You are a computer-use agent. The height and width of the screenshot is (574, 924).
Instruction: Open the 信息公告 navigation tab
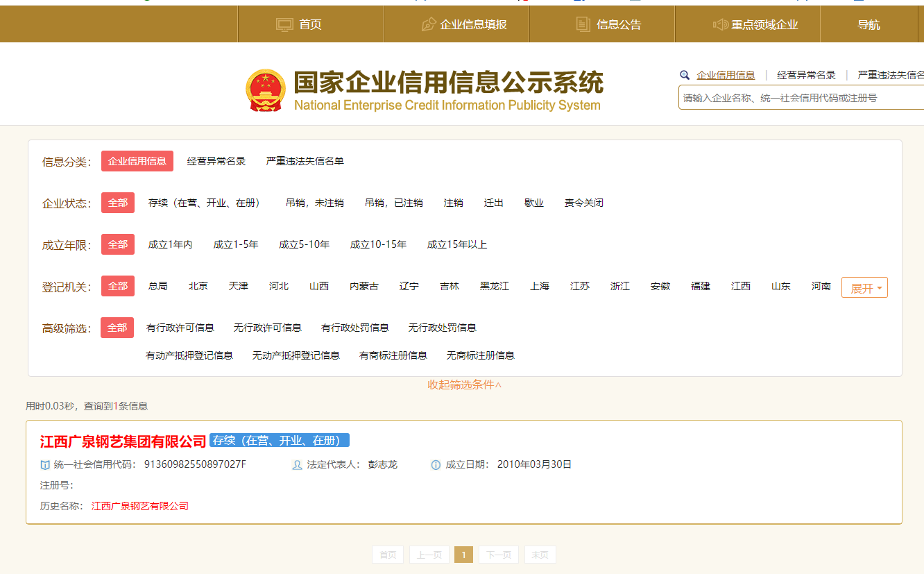(602, 24)
